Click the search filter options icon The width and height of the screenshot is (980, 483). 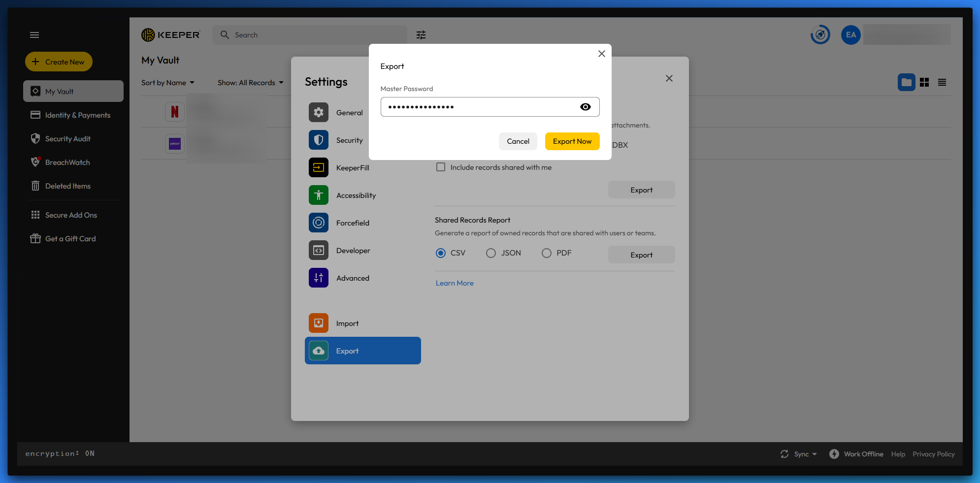[421, 35]
